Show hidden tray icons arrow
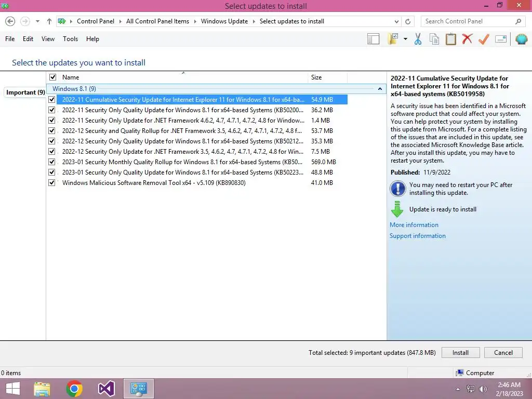The image size is (532, 399). pyautogui.click(x=458, y=389)
